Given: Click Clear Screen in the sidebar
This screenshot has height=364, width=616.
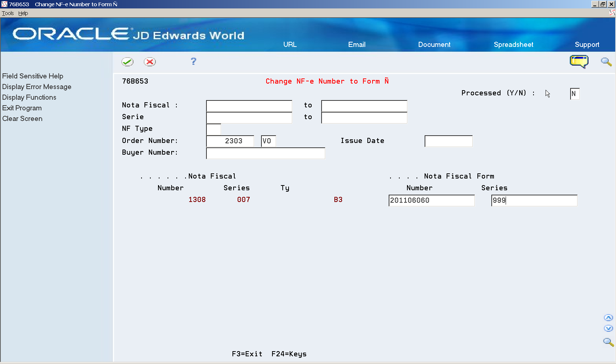Looking at the screenshot, I should [22, 118].
